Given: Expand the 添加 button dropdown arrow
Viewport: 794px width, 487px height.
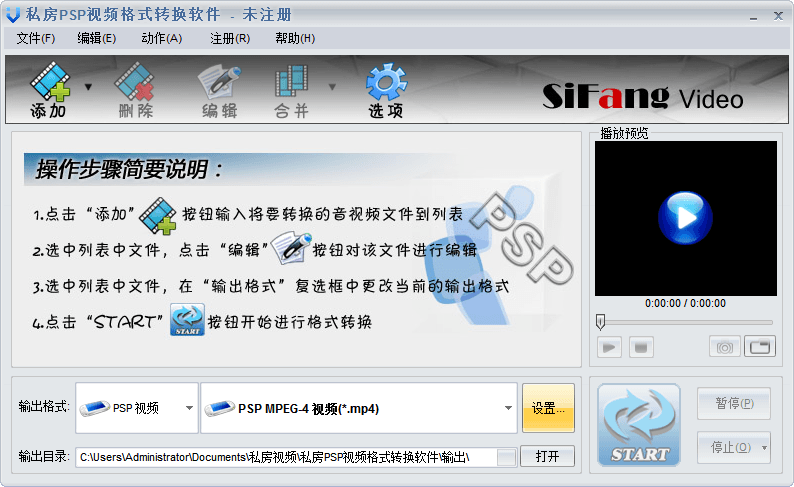Looking at the screenshot, I should click(x=88, y=87).
